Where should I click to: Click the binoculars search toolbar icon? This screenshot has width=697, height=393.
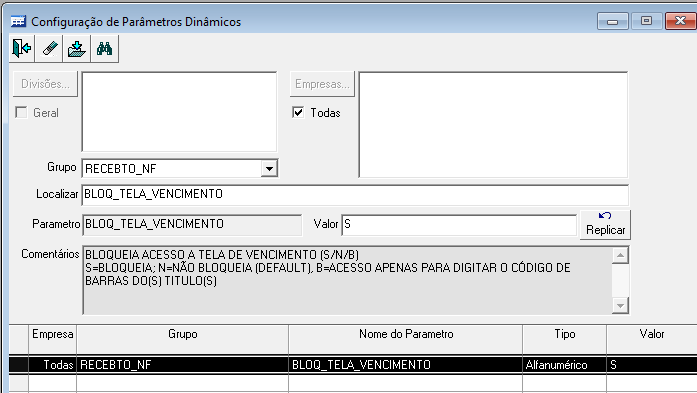click(104, 48)
